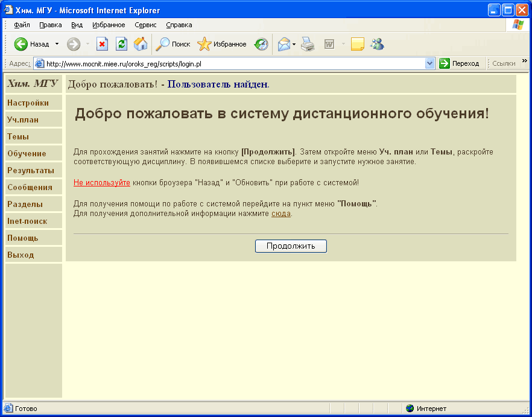Click the page icon in address bar
532x417 pixels.
(x=40, y=63)
